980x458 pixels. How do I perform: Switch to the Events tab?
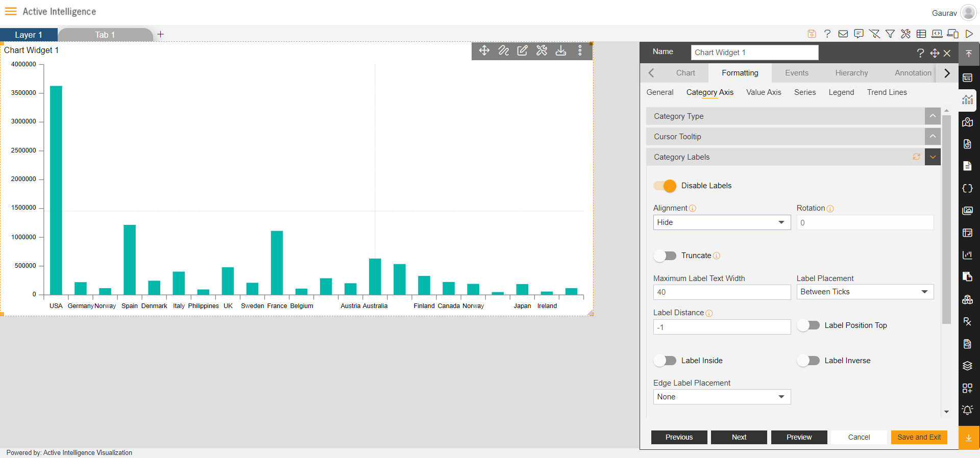[797, 73]
